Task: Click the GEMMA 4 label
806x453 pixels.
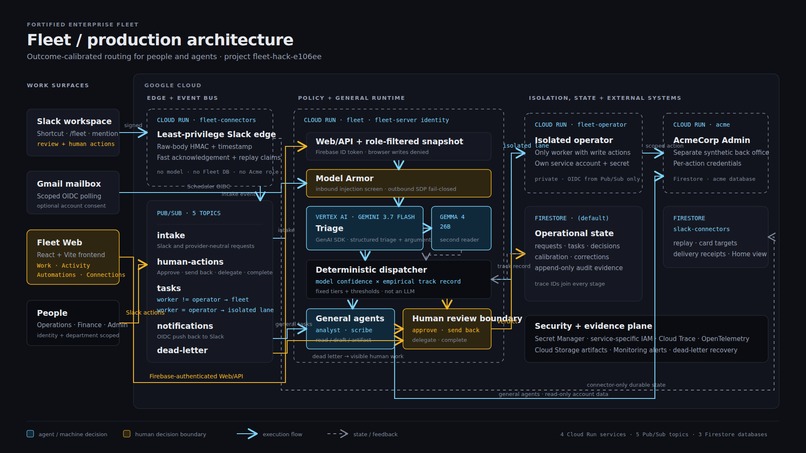Action: click(452, 217)
